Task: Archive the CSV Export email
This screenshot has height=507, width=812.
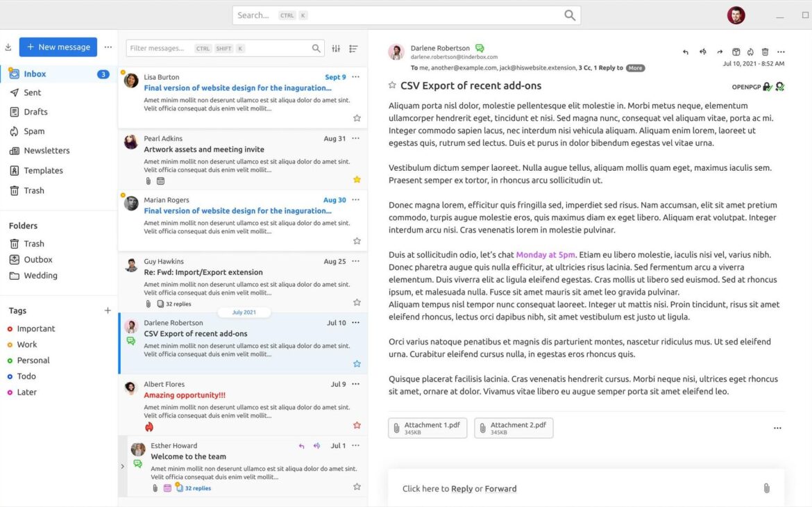Action: [736, 52]
